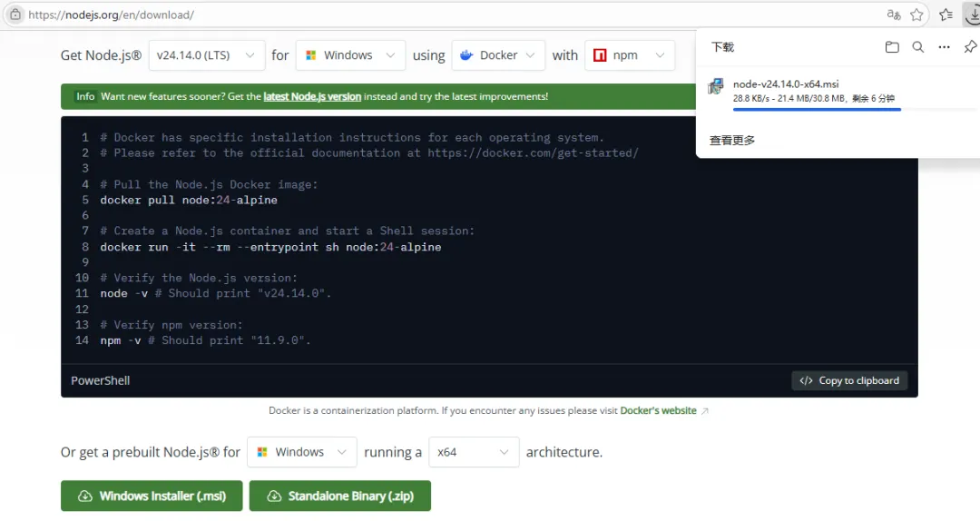Add page to favorites with star icon
Screen dimensions: 980x521
(916, 15)
